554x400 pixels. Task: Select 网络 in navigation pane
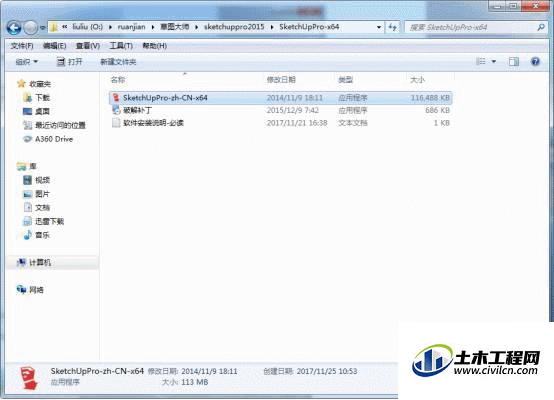pyautogui.click(x=30, y=290)
